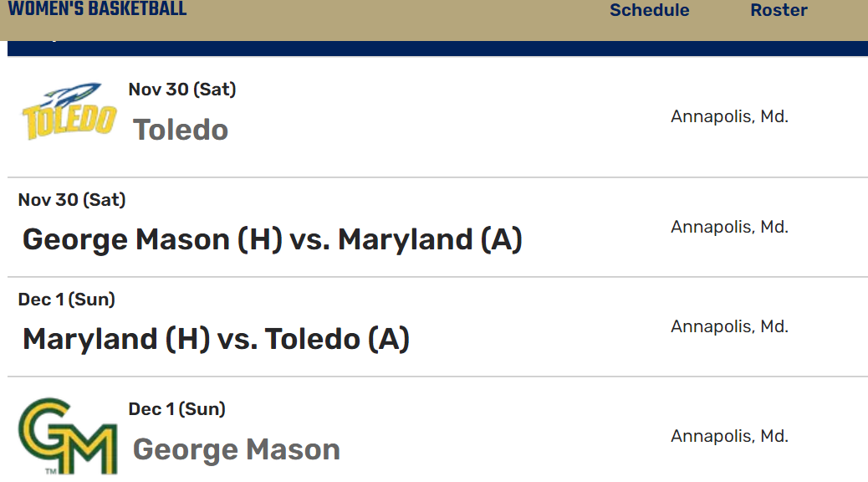
Task: Click Dec 1 date above Maryland vs. Toledo
Action: tap(67, 300)
